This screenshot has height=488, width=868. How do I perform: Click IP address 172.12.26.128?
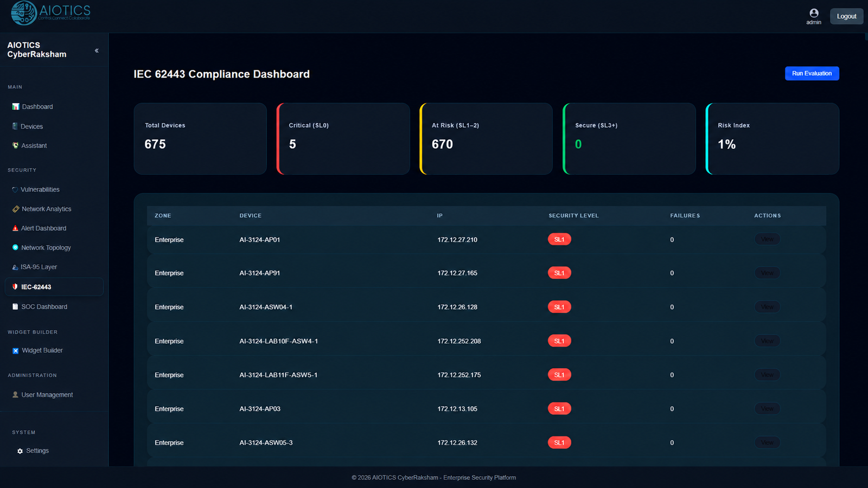(x=457, y=307)
